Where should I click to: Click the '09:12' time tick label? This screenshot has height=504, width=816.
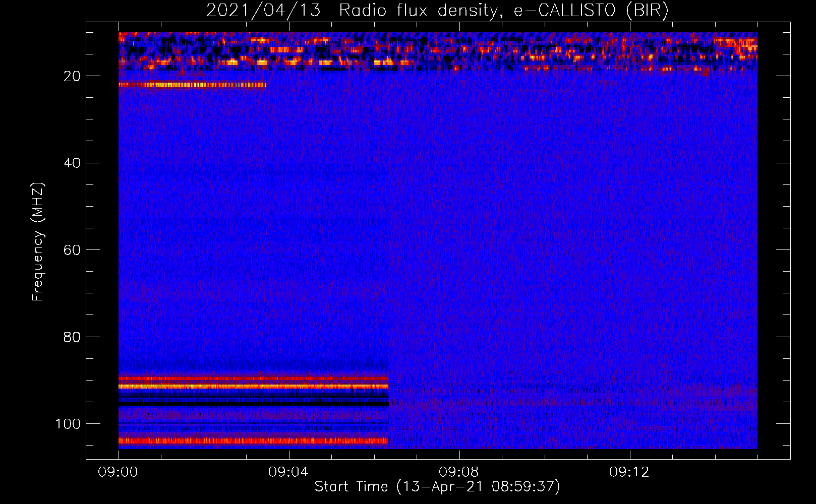click(629, 472)
